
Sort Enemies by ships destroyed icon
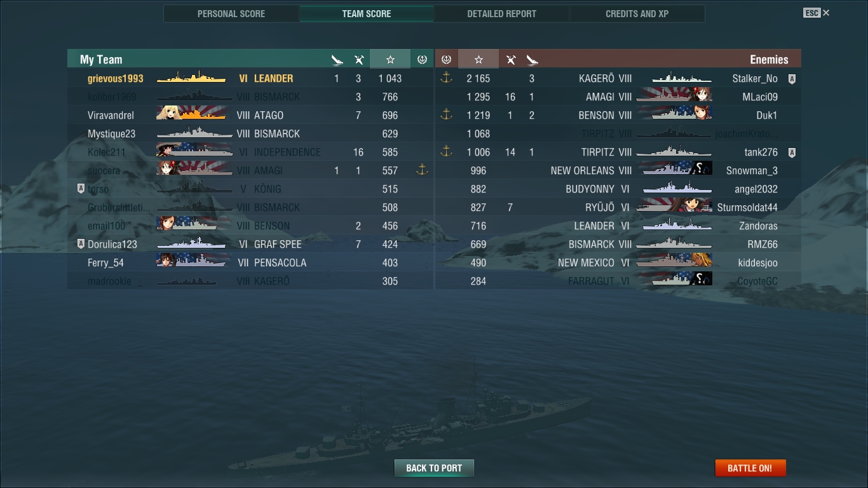pos(532,60)
